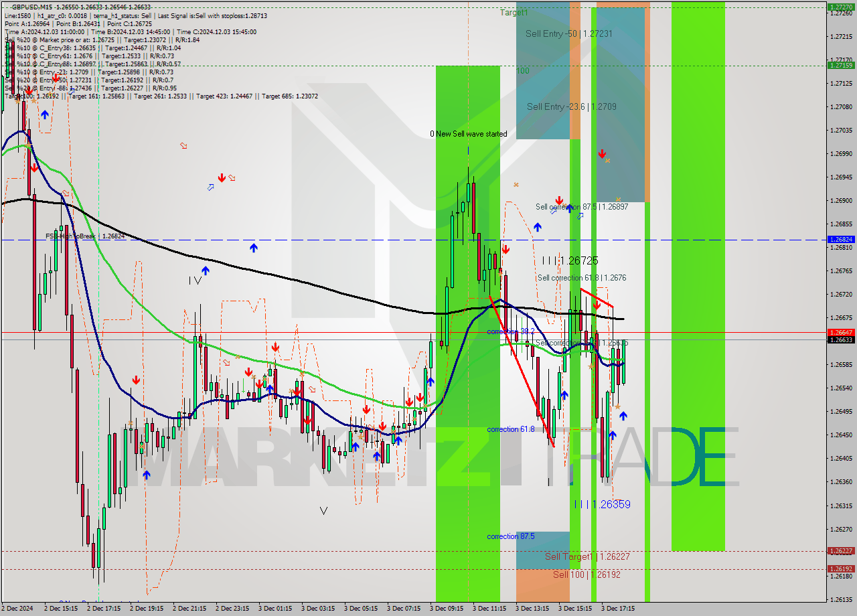Screen dimensions: 857x616
Task: Click the blue 'correction 38.2' label
Action: point(511,331)
